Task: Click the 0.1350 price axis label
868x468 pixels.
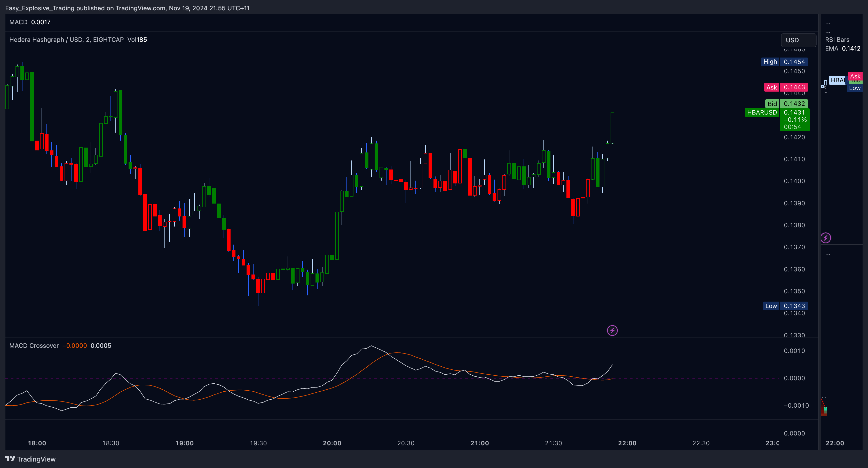Action: (794, 291)
